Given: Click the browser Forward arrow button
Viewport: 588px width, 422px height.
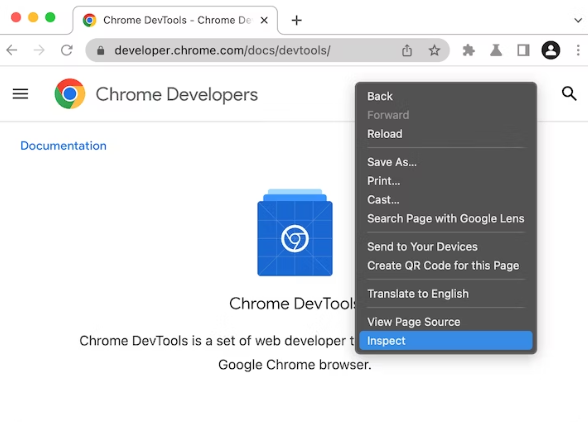Looking at the screenshot, I should click(39, 50).
